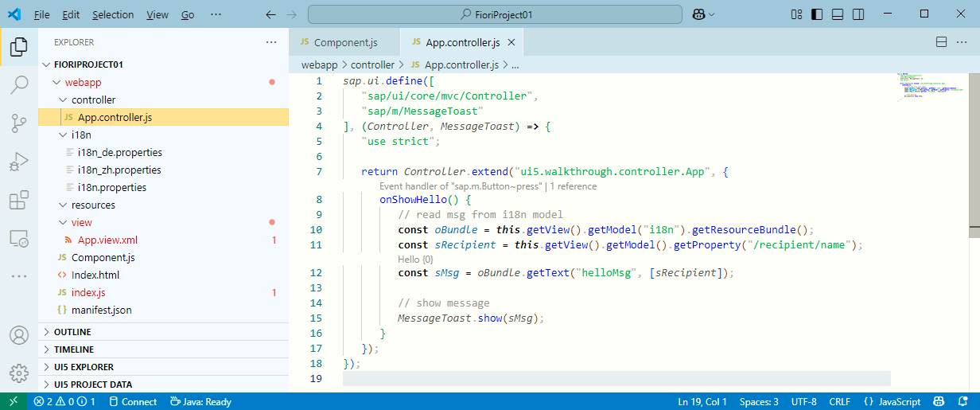The width and height of the screenshot is (980, 410).
Task: Open the Copilot dropdown arrow in title bar
Action: click(711, 14)
